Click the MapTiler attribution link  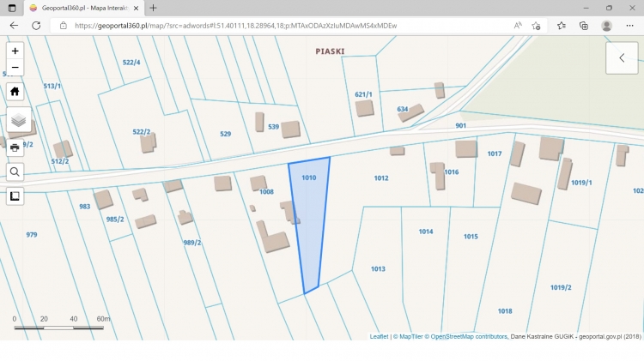click(409, 337)
